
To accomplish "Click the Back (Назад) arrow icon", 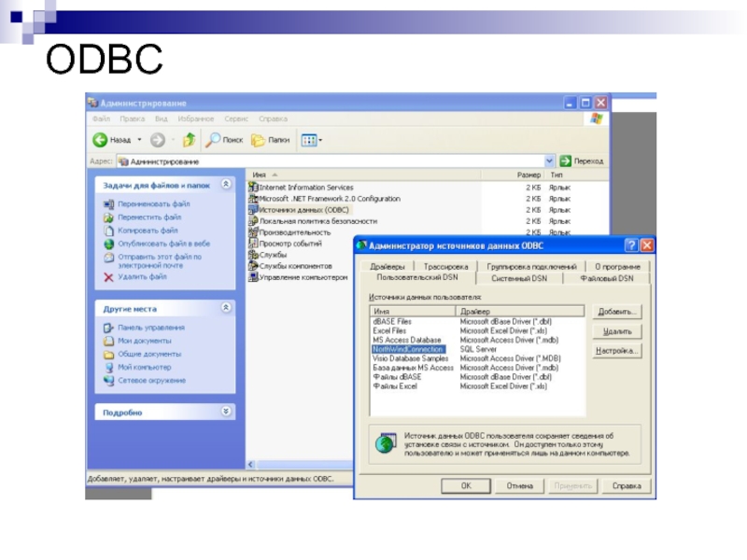I will pyautogui.click(x=100, y=140).
